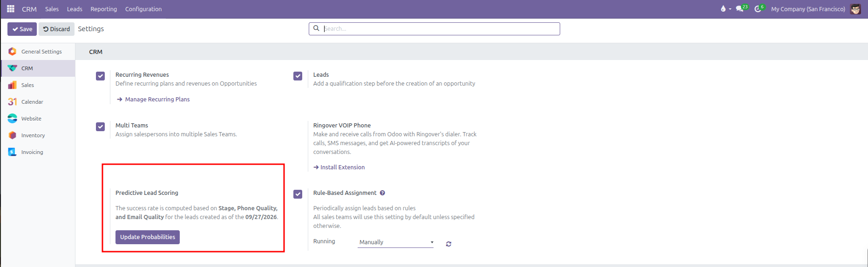Image resolution: width=868 pixels, height=267 pixels.
Task: Open the Configuration menu
Action: coord(143,9)
